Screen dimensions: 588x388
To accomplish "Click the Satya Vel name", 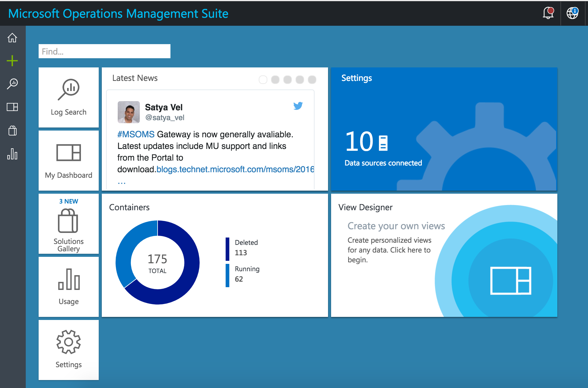I will coord(164,107).
